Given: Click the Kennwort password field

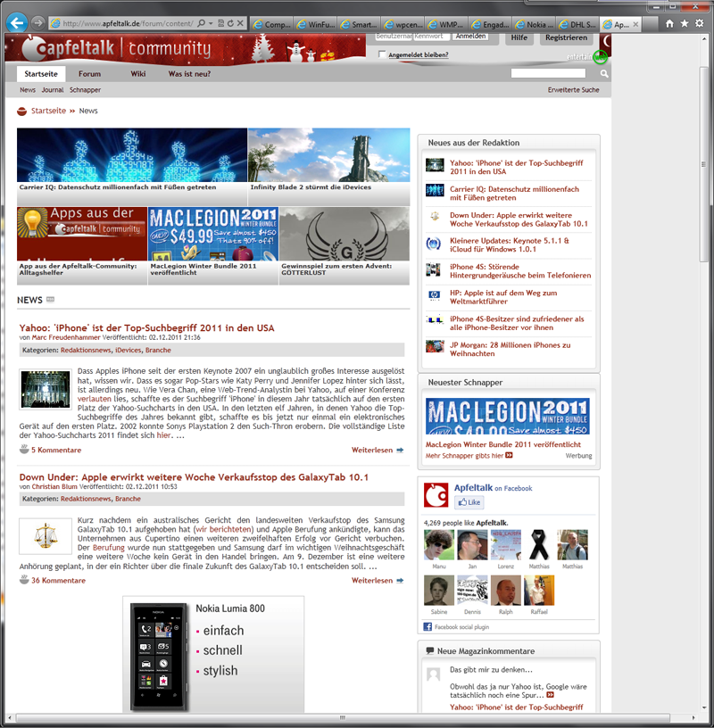Looking at the screenshot, I should click(432, 37).
